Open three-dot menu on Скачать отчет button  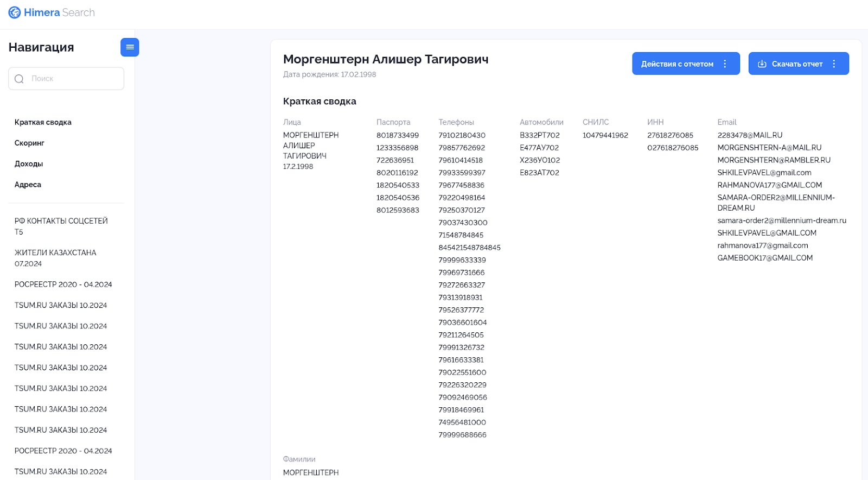[x=834, y=64]
